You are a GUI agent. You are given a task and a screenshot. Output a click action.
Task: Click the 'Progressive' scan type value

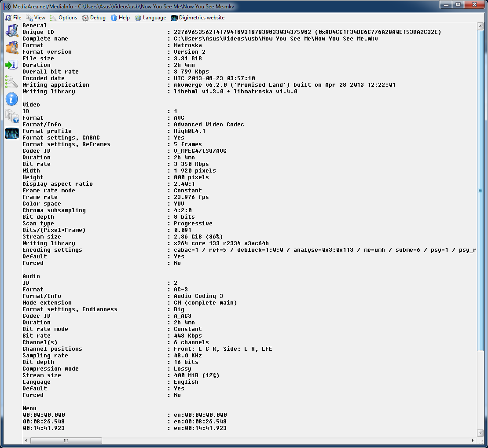tap(193, 224)
